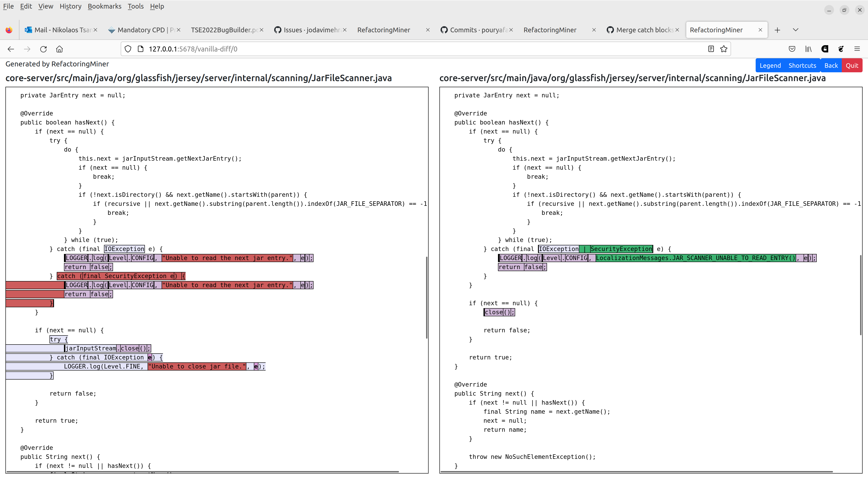Navigate back to the previous page
Viewport: 868px width, 488px height.
point(11,49)
